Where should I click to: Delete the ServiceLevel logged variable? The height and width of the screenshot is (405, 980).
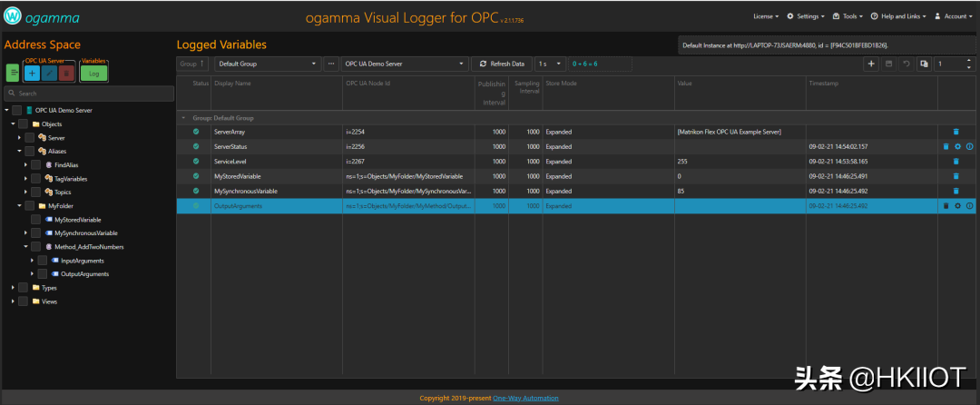point(955,162)
